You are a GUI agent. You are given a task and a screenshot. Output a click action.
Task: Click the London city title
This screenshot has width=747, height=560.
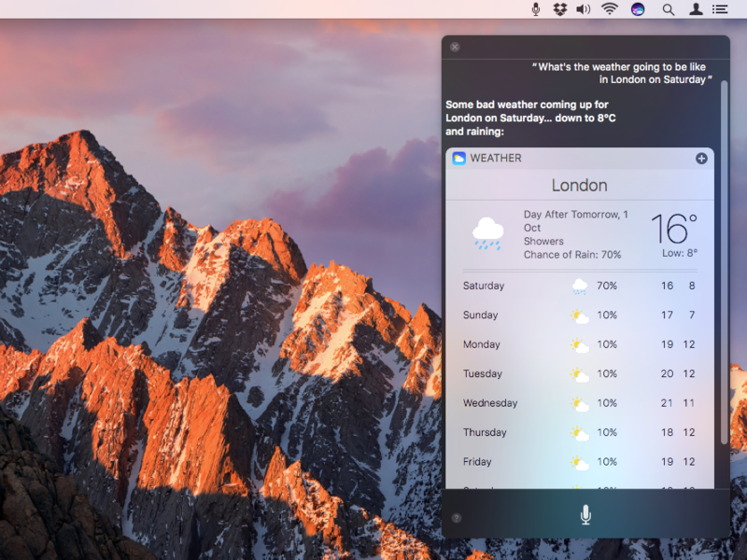pyautogui.click(x=579, y=185)
